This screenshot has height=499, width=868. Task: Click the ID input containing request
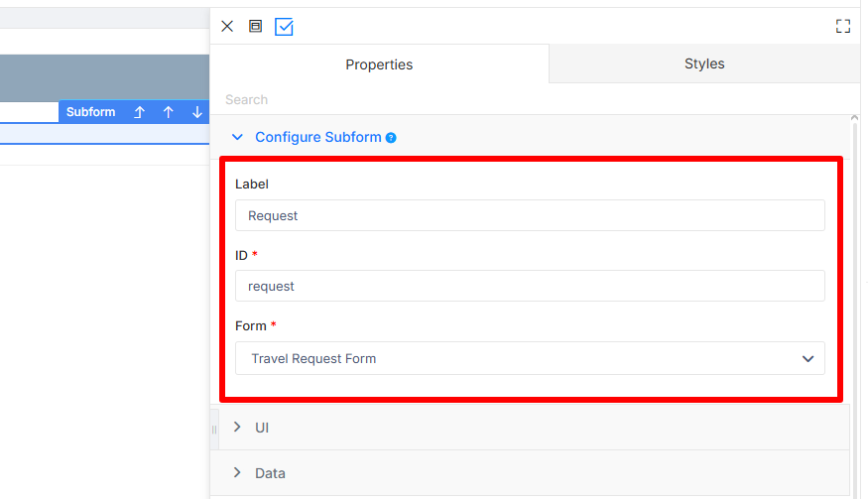point(530,286)
